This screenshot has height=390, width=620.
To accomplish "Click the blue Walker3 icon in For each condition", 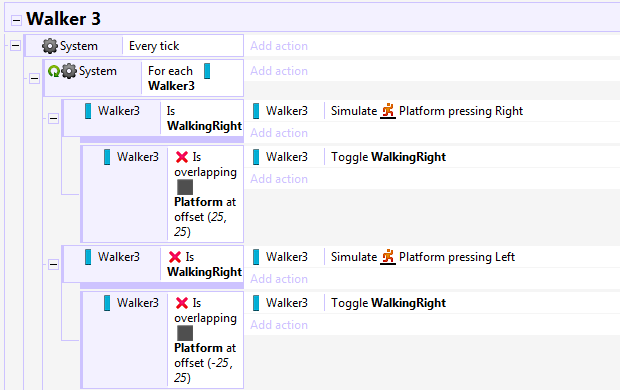I will pyautogui.click(x=207, y=71).
